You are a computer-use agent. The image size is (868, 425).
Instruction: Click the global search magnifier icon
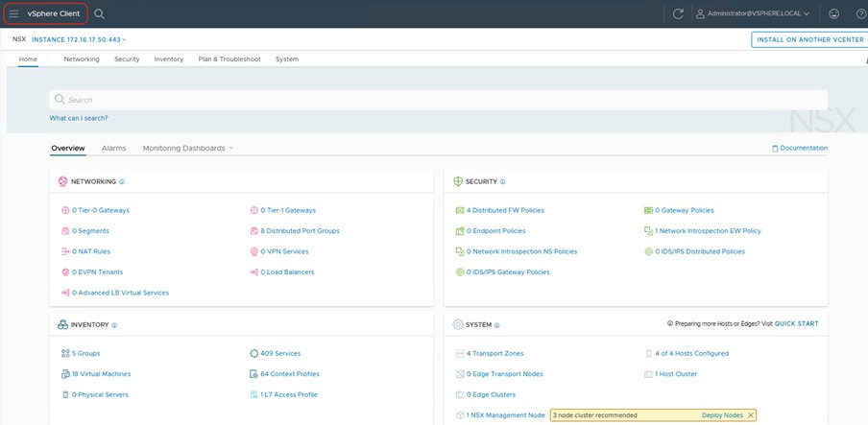(x=100, y=13)
